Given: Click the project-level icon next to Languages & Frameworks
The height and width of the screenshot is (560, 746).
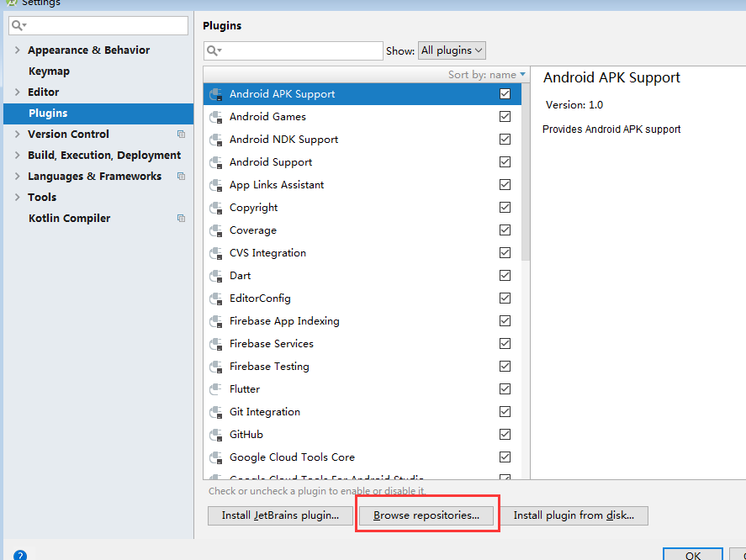Looking at the screenshot, I should pyautogui.click(x=182, y=176).
